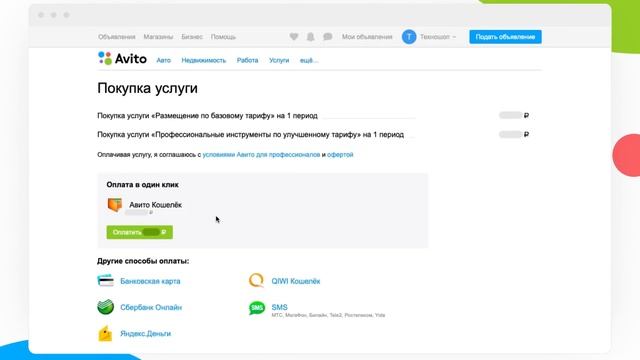Click the user avatar circle with T
Viewport: 640px width, 360px height.
pyautogui.click(x=409, y=37)
